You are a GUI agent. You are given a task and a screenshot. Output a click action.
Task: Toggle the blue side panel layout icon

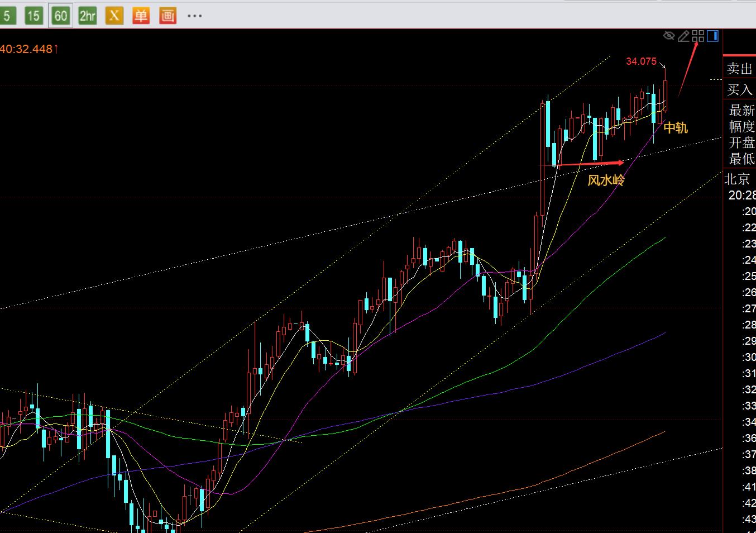point(712,36)
